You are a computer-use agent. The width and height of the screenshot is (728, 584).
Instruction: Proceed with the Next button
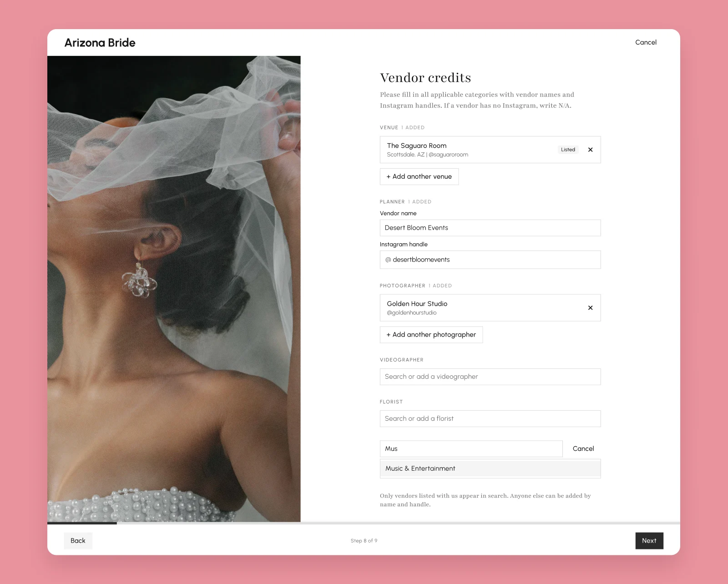(649, 541)
